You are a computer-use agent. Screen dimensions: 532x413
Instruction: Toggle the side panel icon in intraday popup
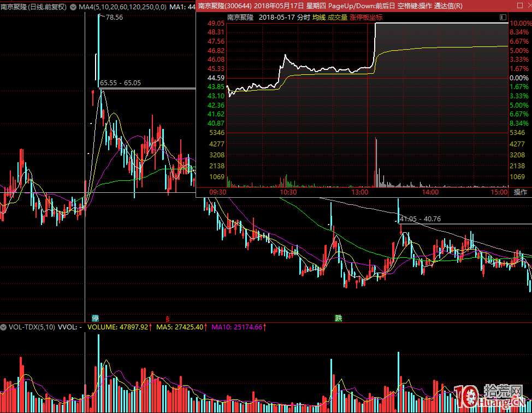[503, 17]
